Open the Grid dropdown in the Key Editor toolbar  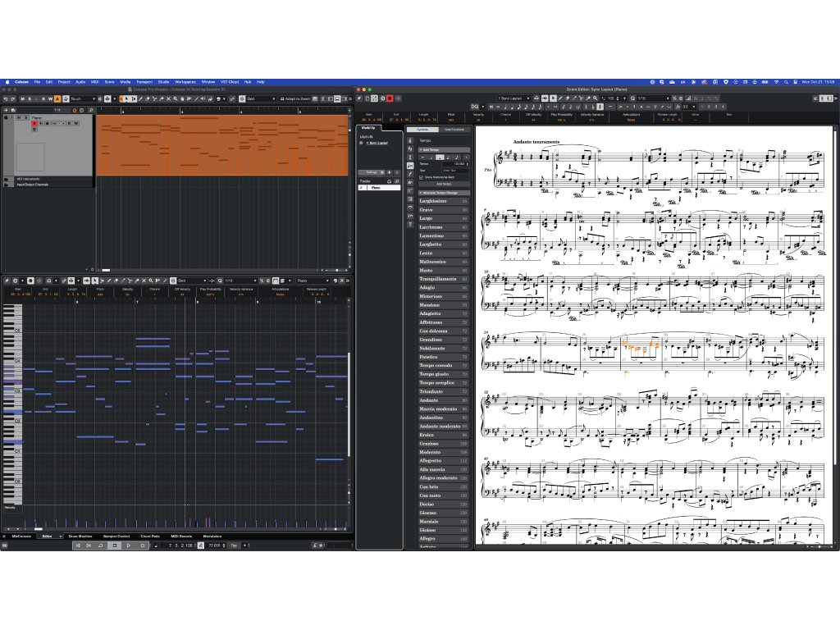(x=192, y=281)
